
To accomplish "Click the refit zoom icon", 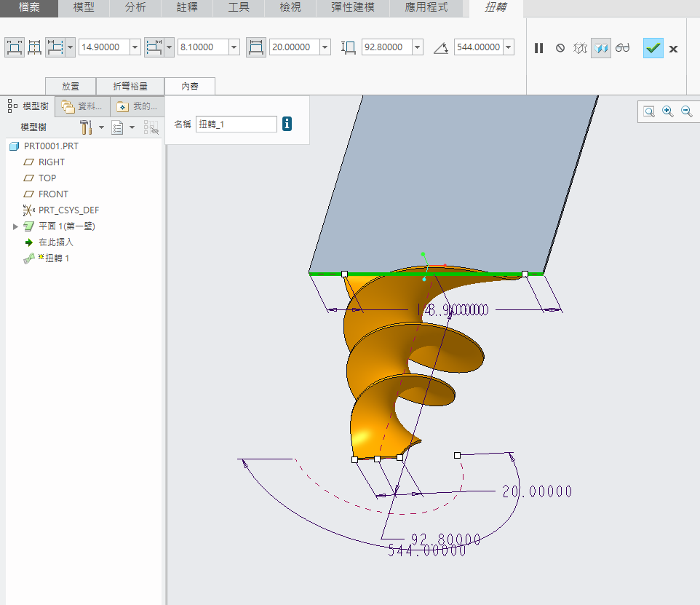I will (648, 111).
